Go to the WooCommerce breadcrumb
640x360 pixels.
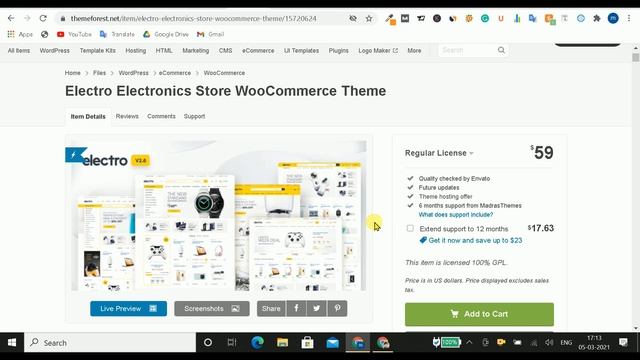(224, 73)
